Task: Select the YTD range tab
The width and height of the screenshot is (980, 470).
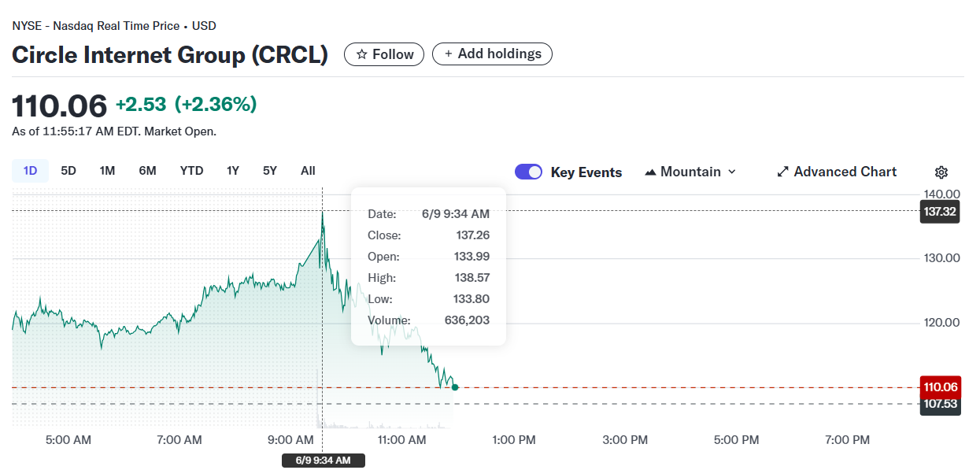Action: pyautogui.click(x=191, y=171)
